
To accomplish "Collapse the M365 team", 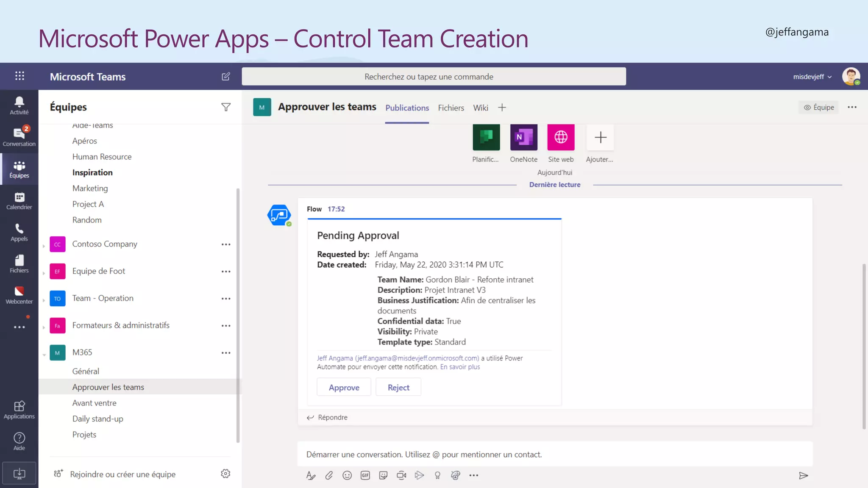I will pos(44,354).
